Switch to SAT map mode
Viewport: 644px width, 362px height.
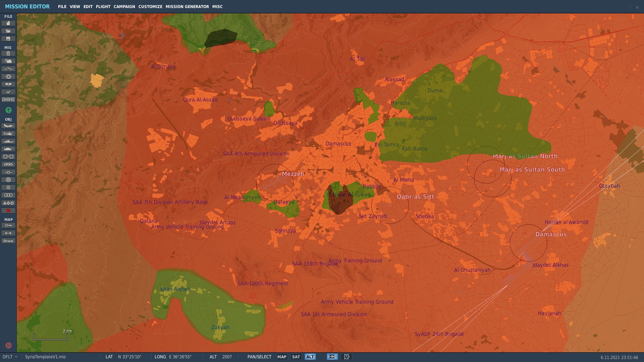tap(296, 357)
